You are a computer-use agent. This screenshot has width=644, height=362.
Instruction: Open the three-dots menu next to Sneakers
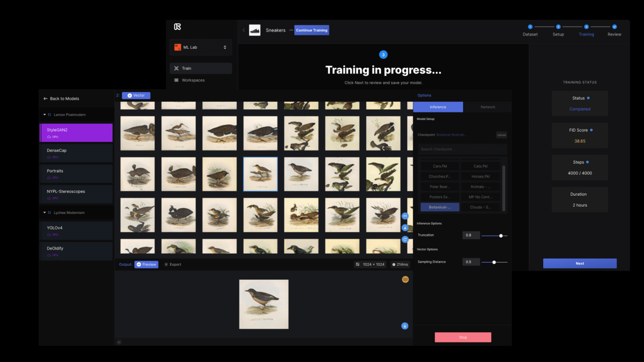(291, 30)
